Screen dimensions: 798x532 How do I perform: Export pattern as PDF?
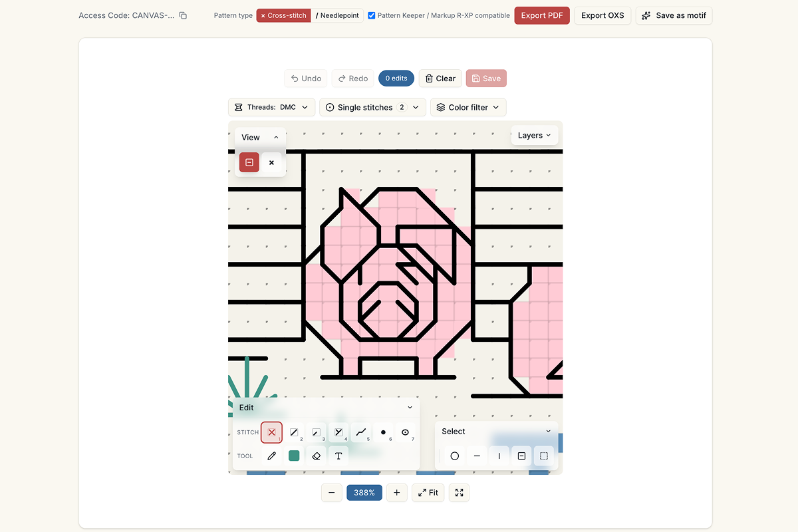point(542,15)
